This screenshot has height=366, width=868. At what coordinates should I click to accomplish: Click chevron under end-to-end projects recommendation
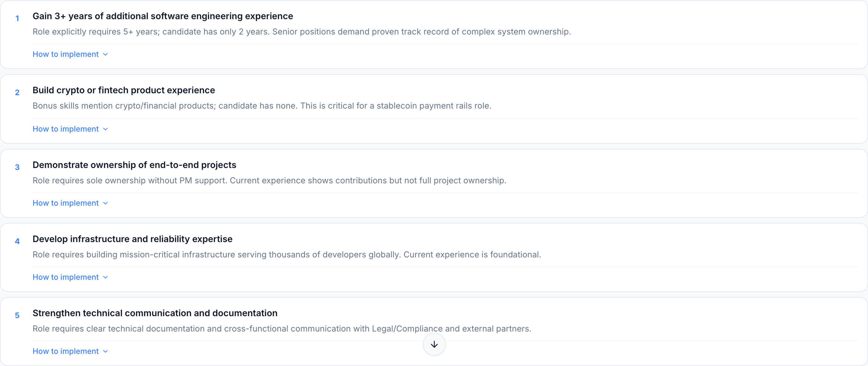click(x=105, y=203)
